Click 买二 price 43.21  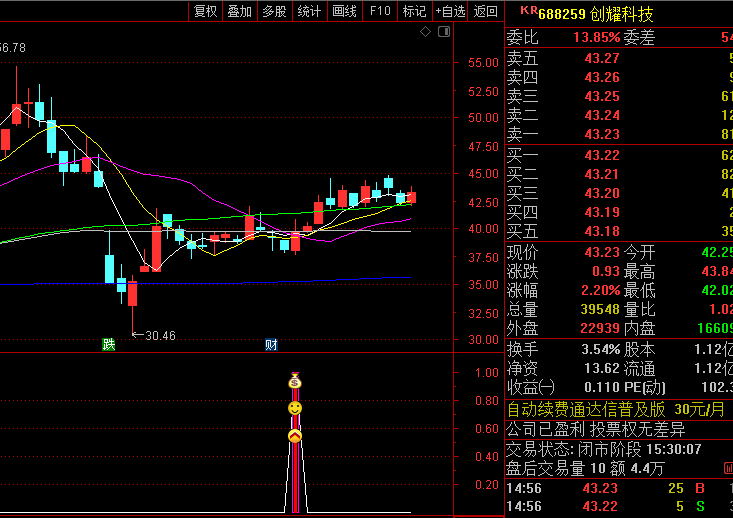602,174
